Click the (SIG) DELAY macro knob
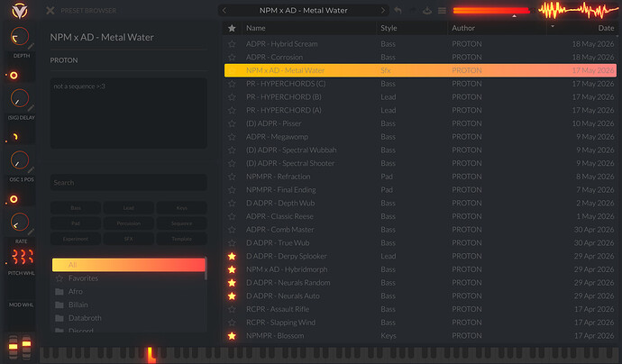The width and height of the screenshot is (622, 364). click(x=20, y=99)
